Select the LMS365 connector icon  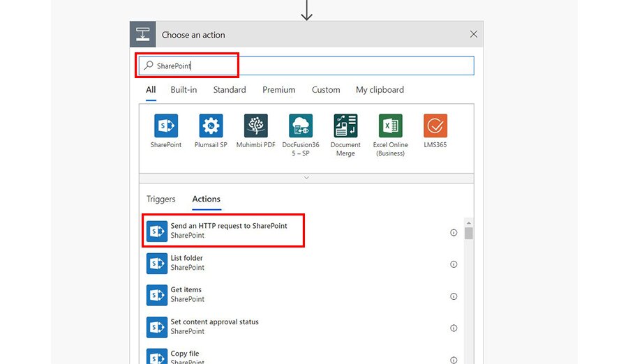coord(435,126)
